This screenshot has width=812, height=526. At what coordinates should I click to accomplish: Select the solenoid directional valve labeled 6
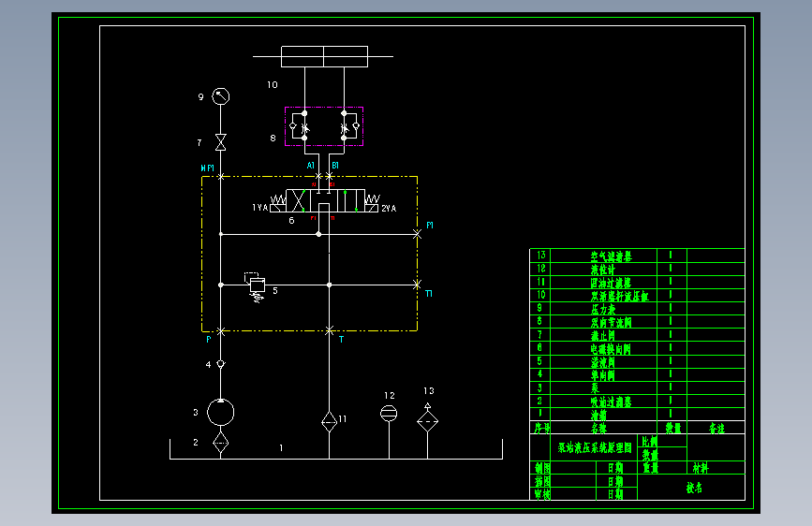click(325, 201)
